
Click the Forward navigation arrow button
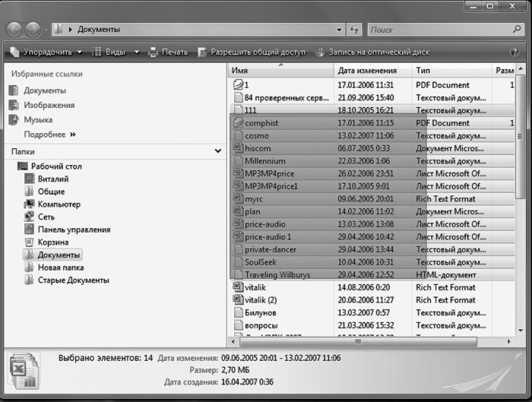point(34,30)
